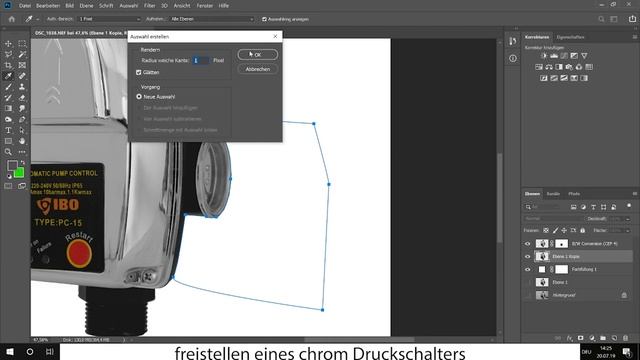
Task: Add a Color Balance adjustment
Action: (549, 67)
